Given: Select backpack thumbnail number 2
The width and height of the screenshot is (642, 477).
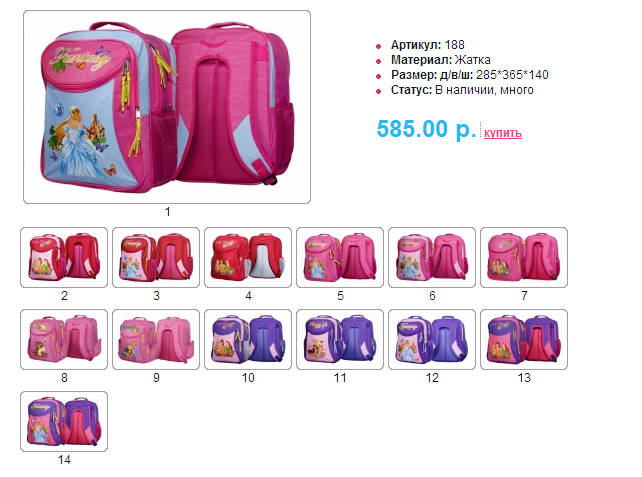Looking at the screenshot, I should [64, 258].
